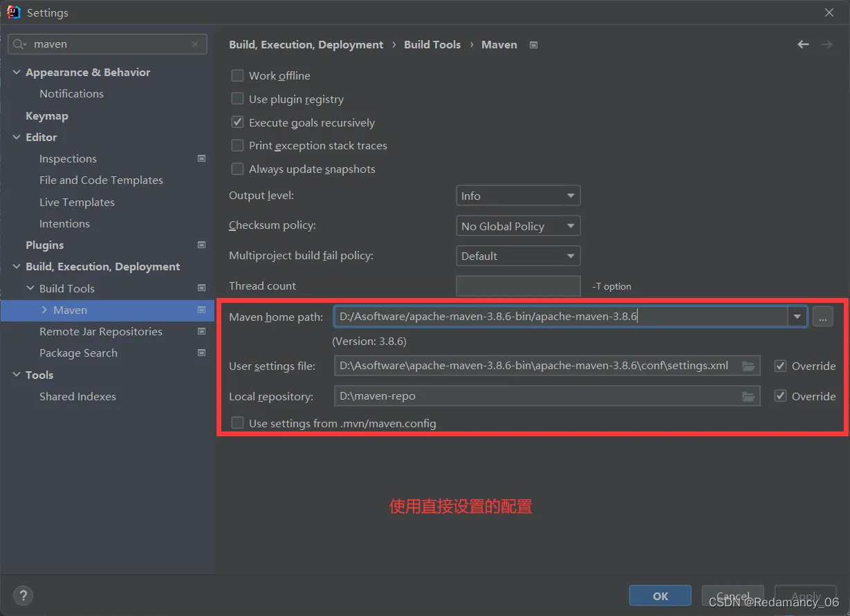Viewport: 850px width, 616px height.
Task: Select Remote Jar Repositories item
Action: coord(101,331)
